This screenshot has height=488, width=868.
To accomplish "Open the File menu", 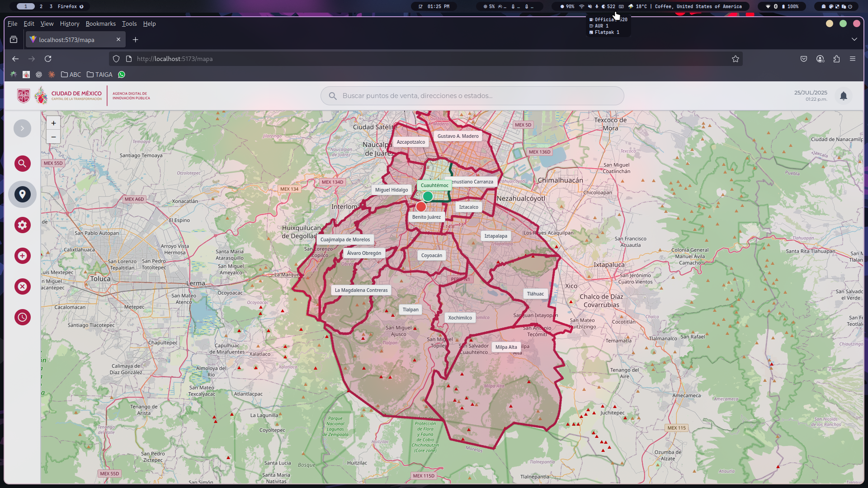I will pyautogui.click(x=12, y=23).
